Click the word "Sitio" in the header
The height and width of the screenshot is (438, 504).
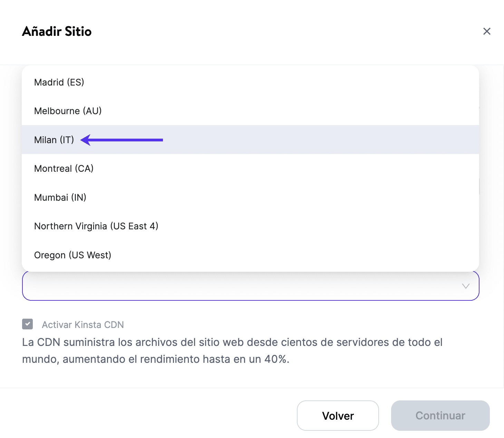pyautogui.click(x=78, y=31)
